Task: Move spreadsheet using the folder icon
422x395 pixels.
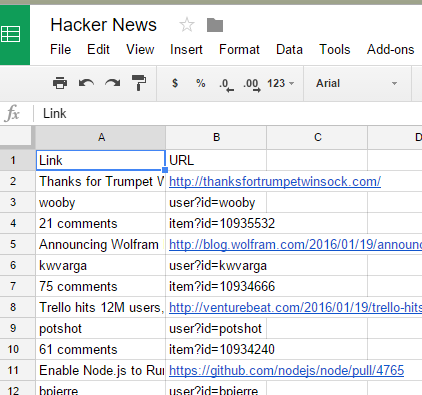Action: click(215, 25)
